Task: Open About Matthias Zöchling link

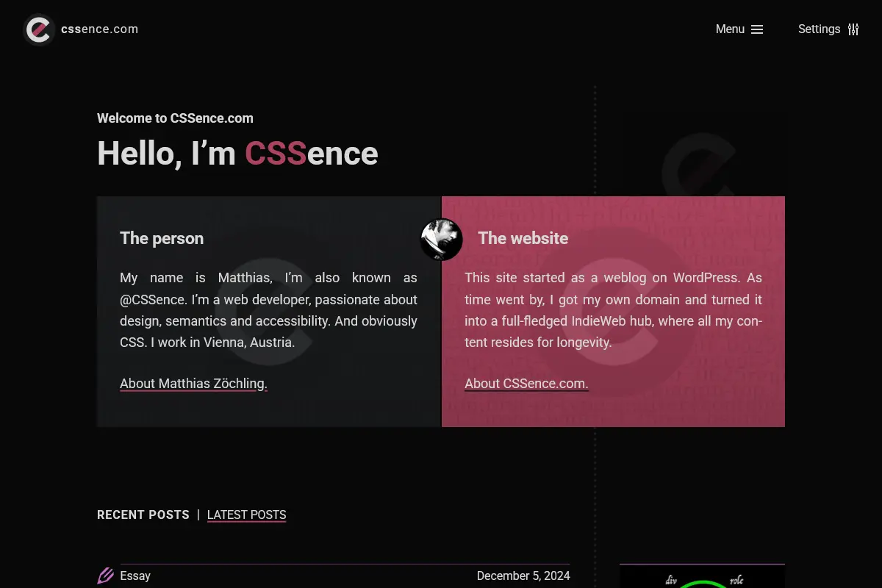Action: pyautogui.click(x=193, y=384)
